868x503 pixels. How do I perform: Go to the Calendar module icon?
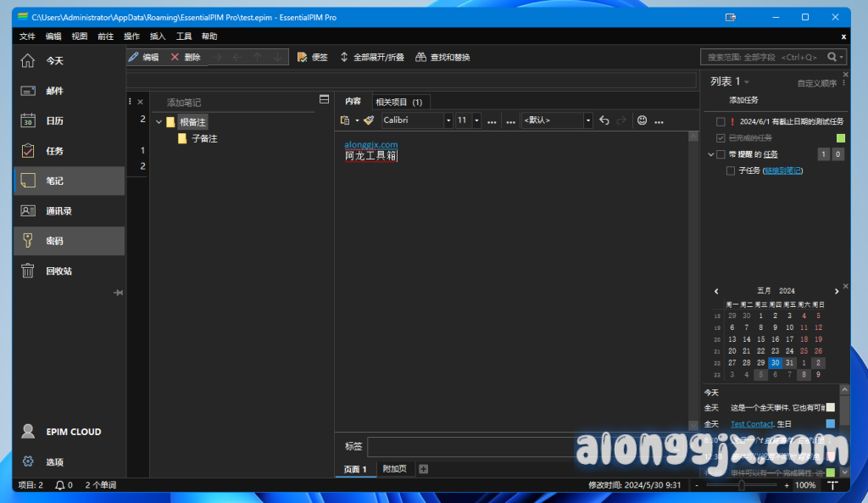(28, 120)
